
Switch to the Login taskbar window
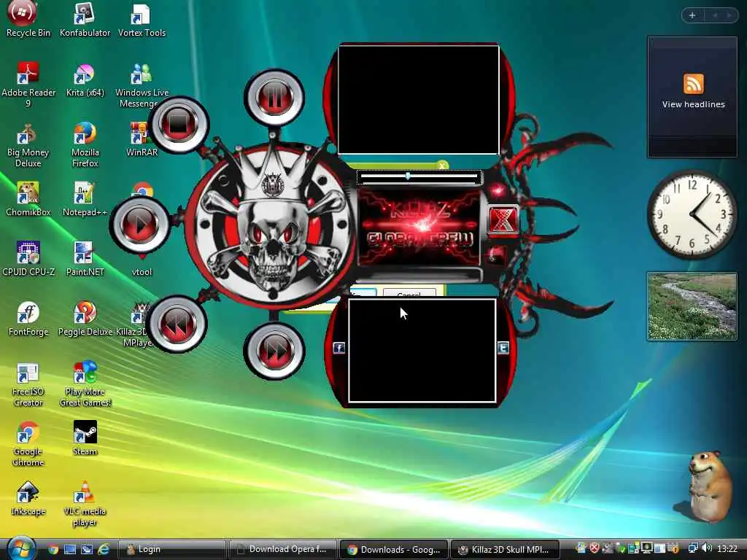pyautogui.click(x=171, y=550)
